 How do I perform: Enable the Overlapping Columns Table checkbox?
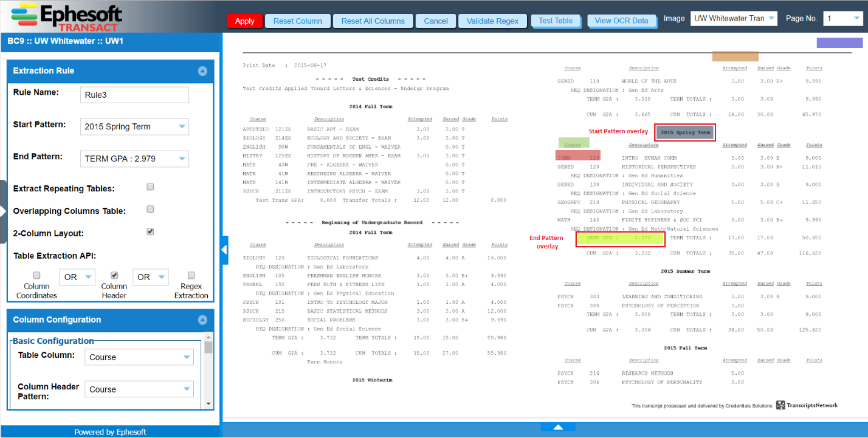[x=150, y=210]
